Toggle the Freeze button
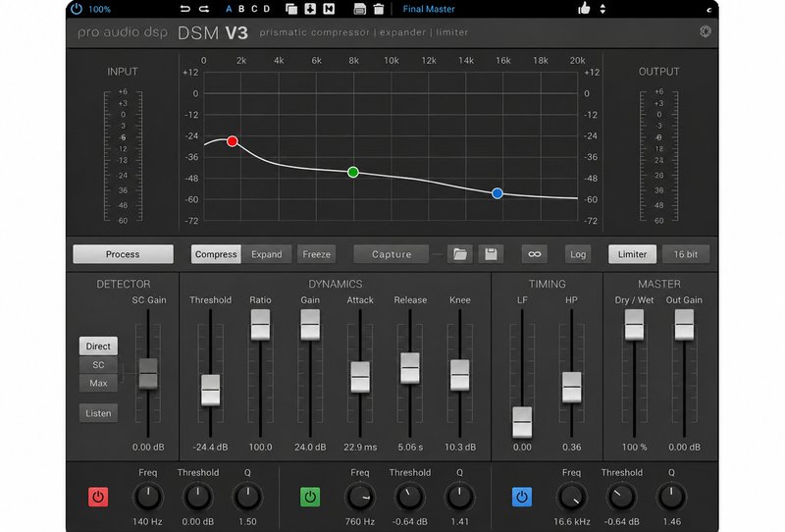The image size is (785, 532). 316,254
